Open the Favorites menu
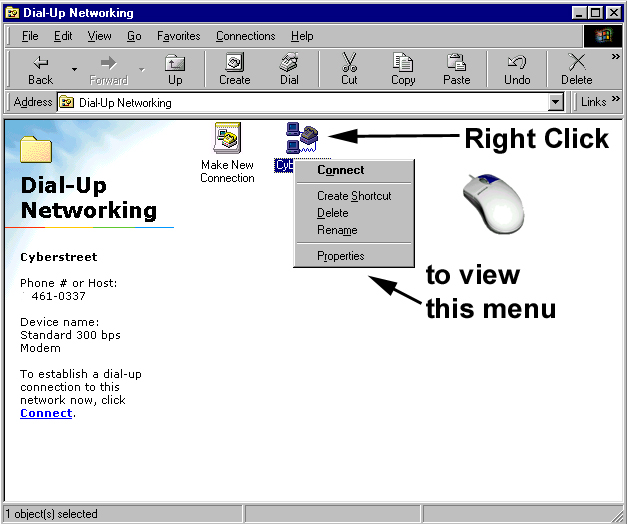627x524 pixels. click(179, 36)
